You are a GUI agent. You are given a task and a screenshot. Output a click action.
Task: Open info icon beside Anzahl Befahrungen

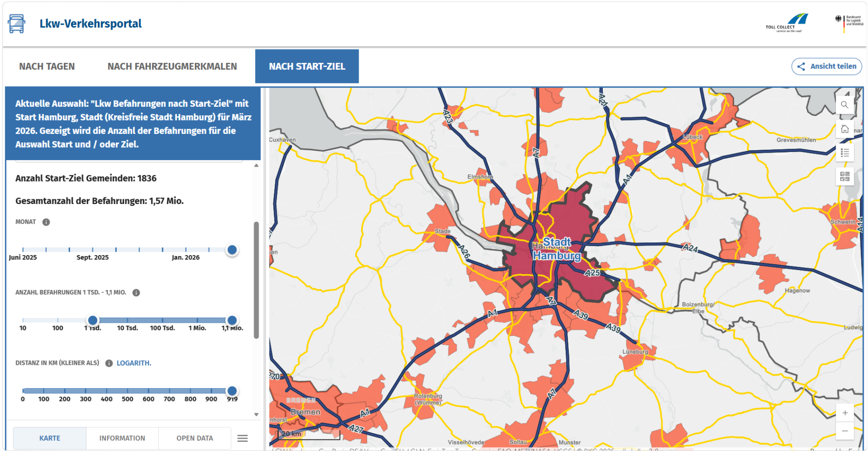[x=136, y=293]
